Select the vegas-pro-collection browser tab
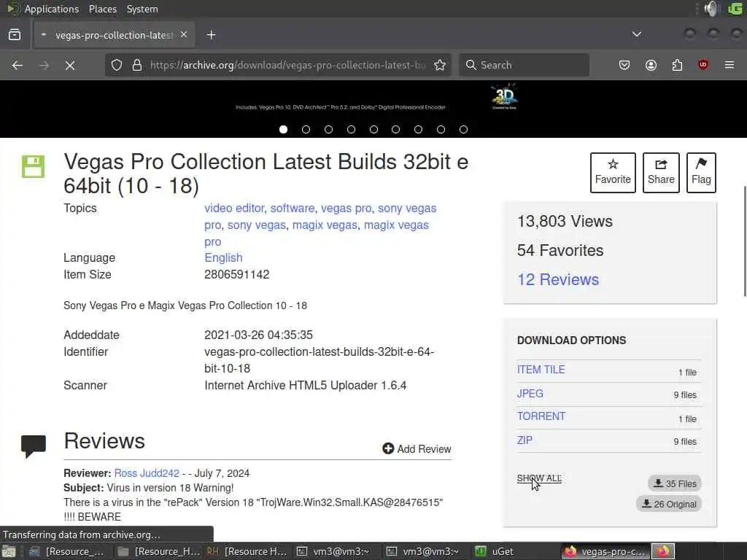Screen dimensions: 747x560 (115, 35)
